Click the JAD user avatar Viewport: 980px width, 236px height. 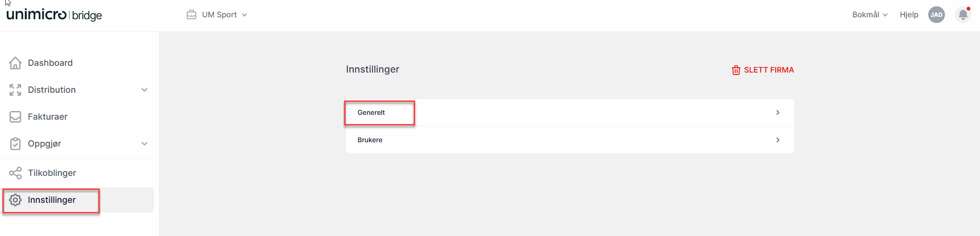936,15
